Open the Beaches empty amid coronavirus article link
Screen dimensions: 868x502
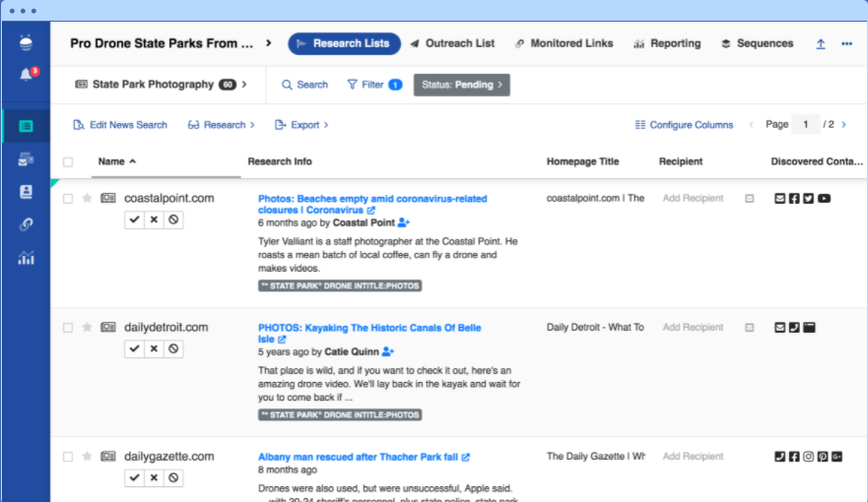coord(372,205)
